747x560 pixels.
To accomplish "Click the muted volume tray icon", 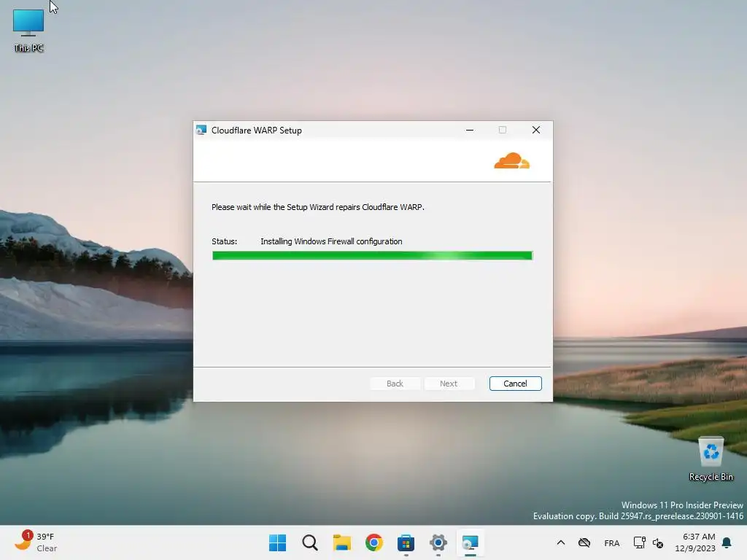I will click(658, 542).
